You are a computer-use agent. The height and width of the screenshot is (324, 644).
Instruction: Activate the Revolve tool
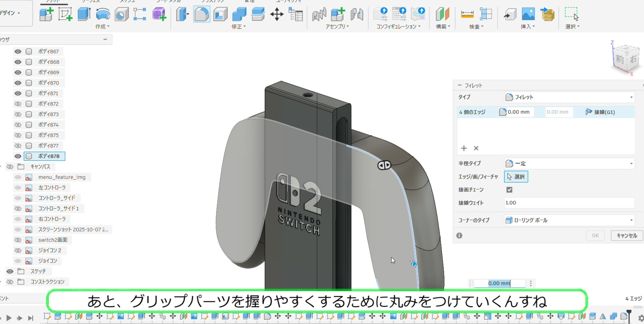(x=103, y=14)
